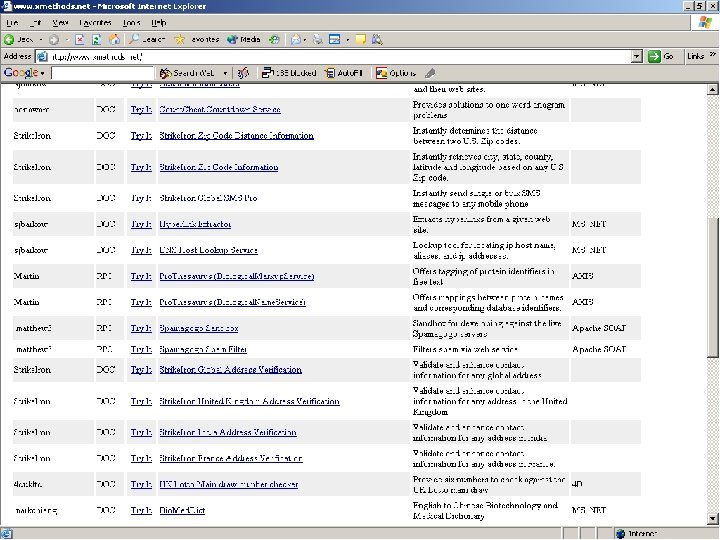Open the Back history dropdown arrow
The height and width of the screenshot is (540, 720).
(x=40, y=39)
